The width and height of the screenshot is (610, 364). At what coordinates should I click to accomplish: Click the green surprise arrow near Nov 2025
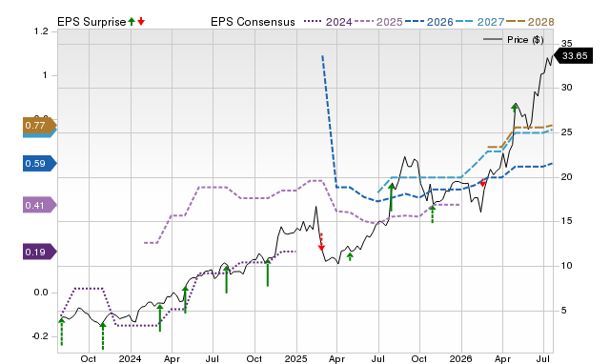point(433,213)
